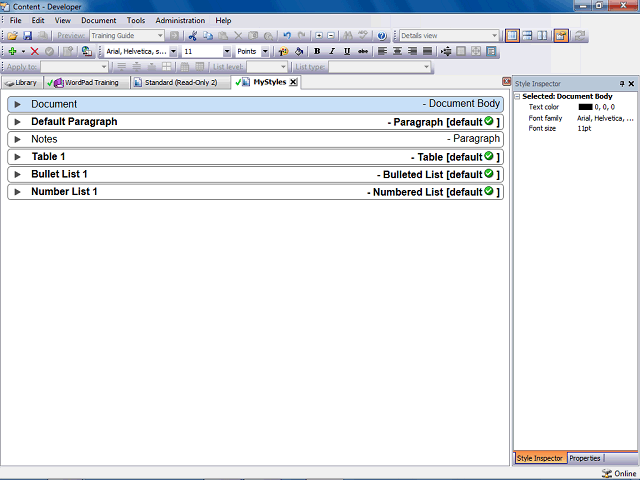Align text left

[382, 51]
